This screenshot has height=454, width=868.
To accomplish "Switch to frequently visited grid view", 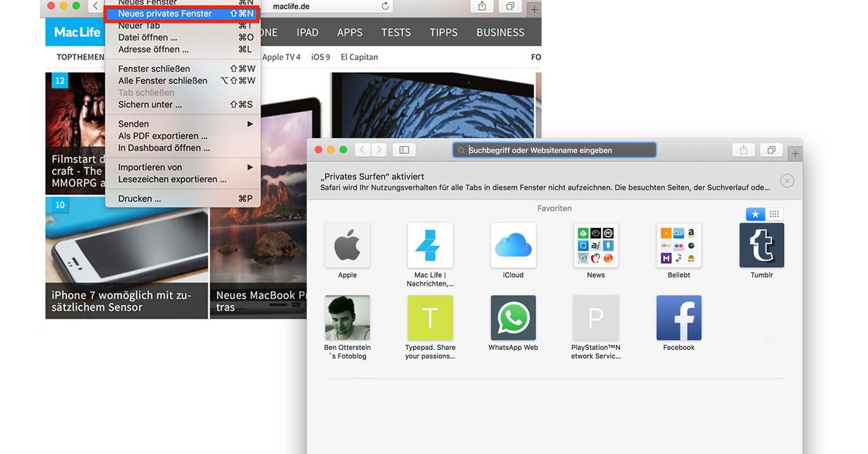I will (774, 214).
